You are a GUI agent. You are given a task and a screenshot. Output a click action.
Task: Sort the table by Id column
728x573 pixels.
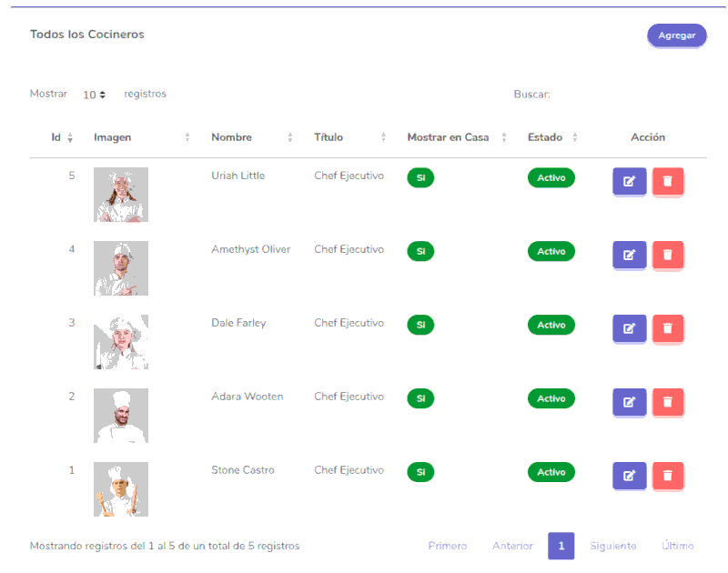pyautogui.click(x=62, y=137)
